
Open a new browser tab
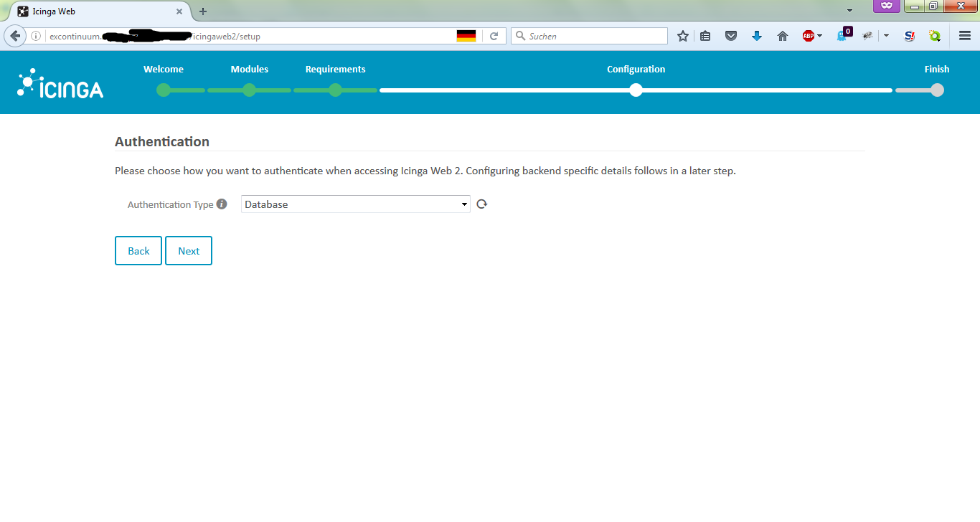[x=203, y=11]
